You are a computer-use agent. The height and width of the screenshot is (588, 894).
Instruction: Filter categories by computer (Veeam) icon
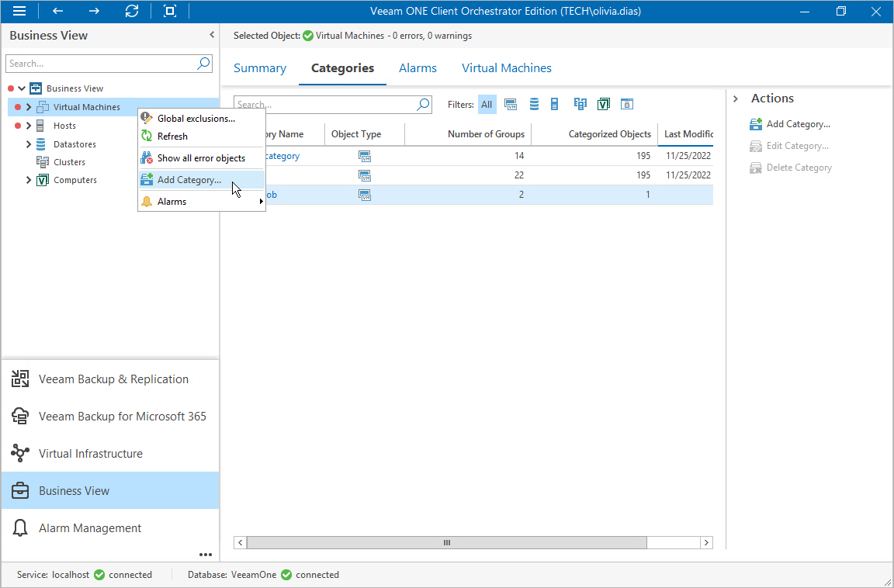pyautogui.click(x=604, y=104)
